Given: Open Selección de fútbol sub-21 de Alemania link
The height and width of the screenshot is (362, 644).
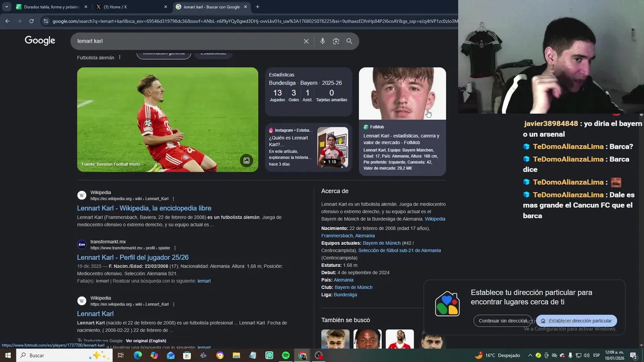Looking at the screenshot, I should [x=399, y=250].
